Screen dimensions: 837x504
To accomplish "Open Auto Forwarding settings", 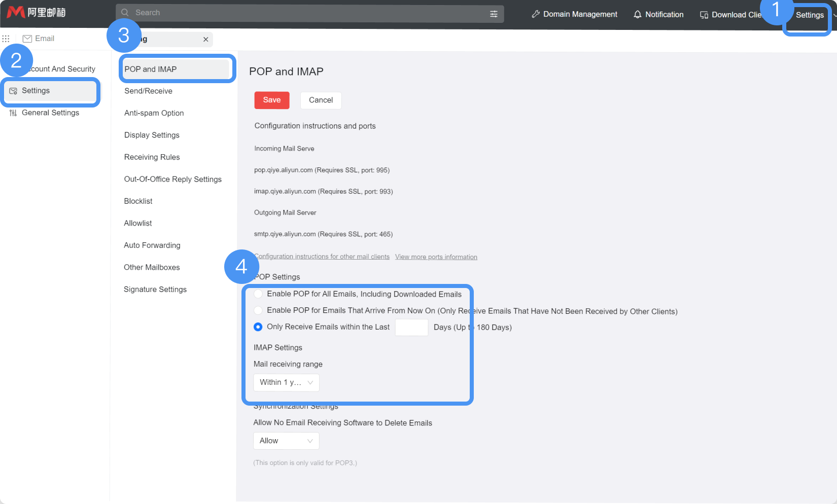I will coord(152,245).
